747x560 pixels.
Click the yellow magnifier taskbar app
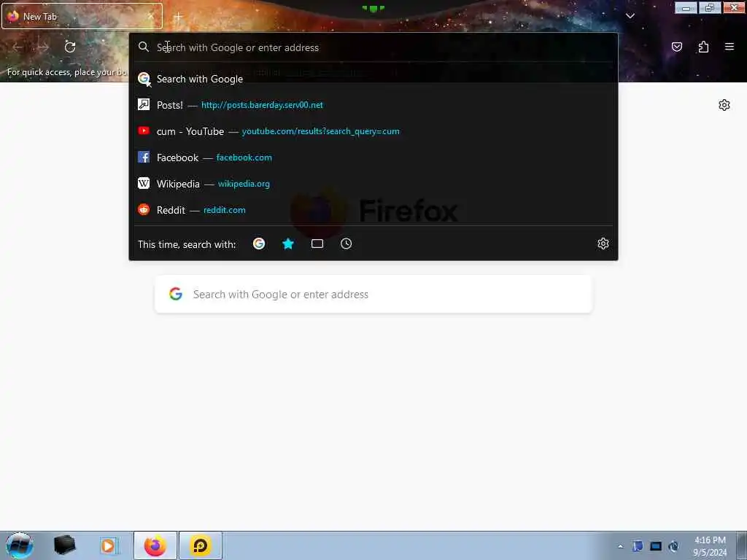[201, 545]
